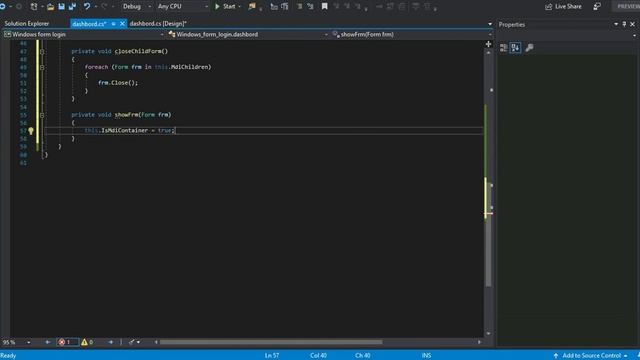Start debugging with the Start button

tap(225, 7)
